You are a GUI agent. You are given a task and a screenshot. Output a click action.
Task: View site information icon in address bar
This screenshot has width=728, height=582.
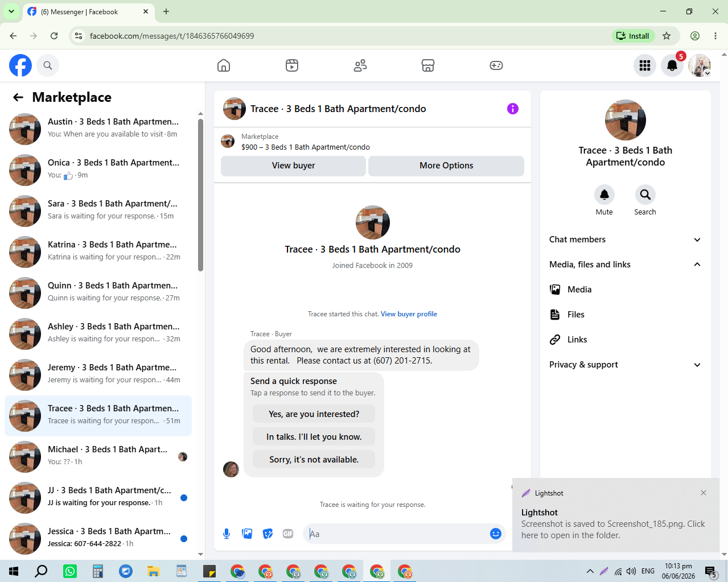(x=79, y=36)
